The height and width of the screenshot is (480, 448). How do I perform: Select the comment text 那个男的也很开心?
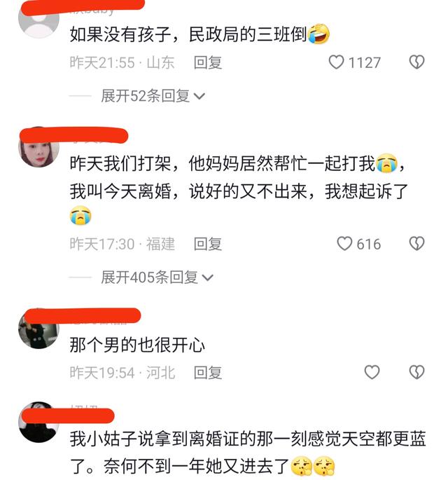pos(137,345)
